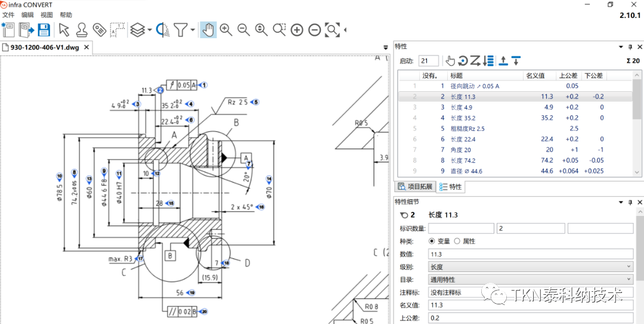
Task: Toggle pin on the 特性细节 panel
Action: [630, 203]
